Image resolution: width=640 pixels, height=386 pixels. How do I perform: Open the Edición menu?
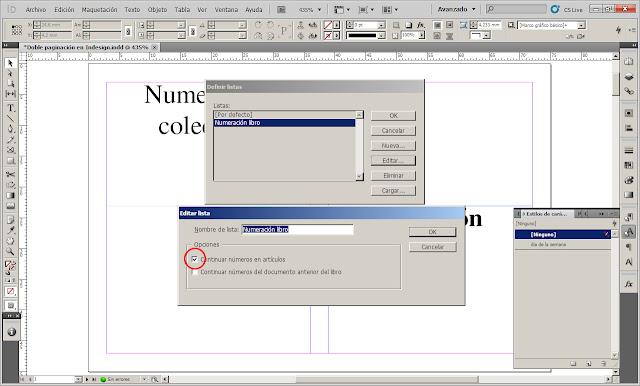tap(64, 9)
